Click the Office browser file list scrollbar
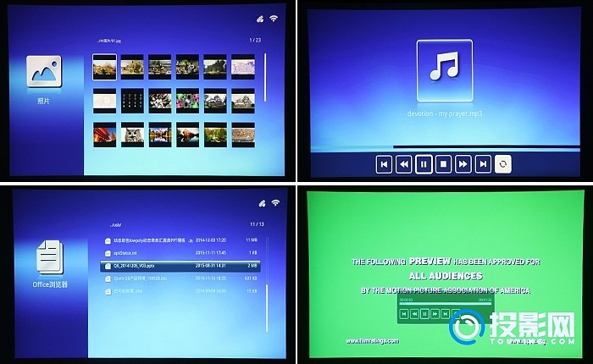The height and width of the screenshot is (364, 593). pos(267,284)
